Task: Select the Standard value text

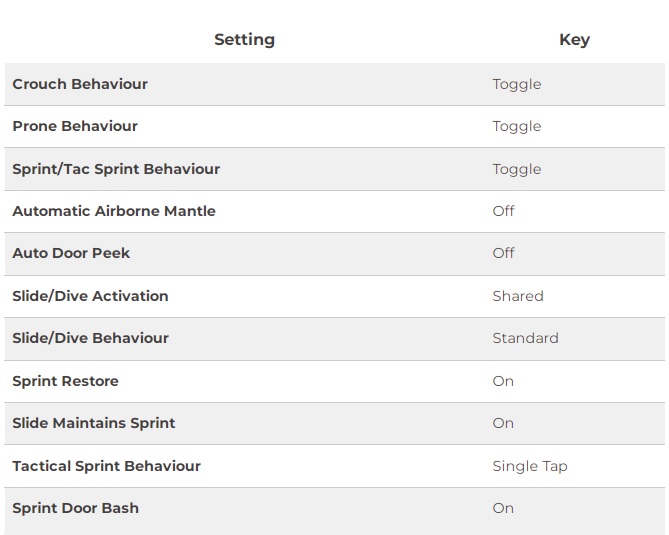Action: click(526, 338)
